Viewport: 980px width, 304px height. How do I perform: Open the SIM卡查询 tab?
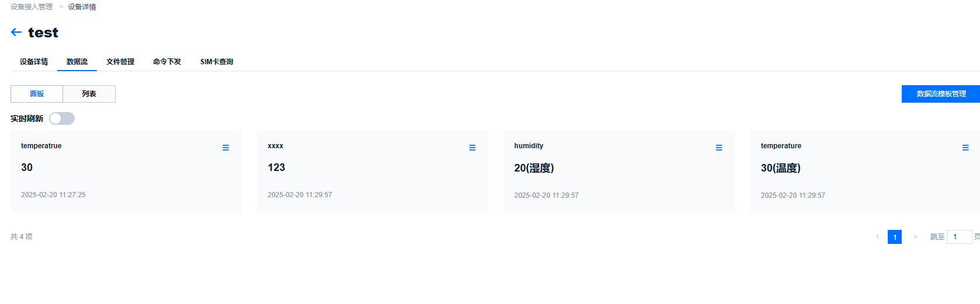click(217, 62)
